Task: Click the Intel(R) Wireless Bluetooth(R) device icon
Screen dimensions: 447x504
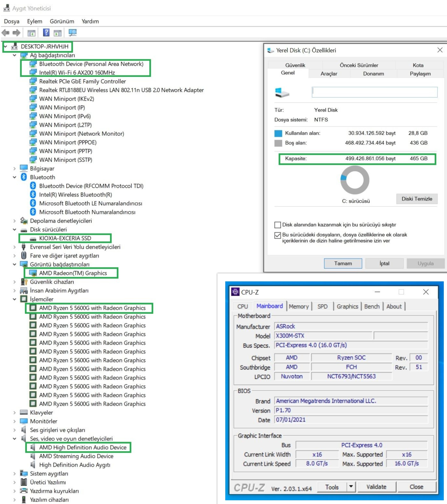Action: coord(33,194)
